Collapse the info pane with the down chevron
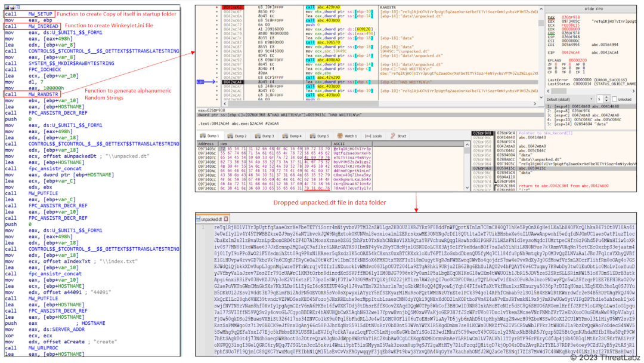Screen dimensions: 644x363 coord(541,97)
